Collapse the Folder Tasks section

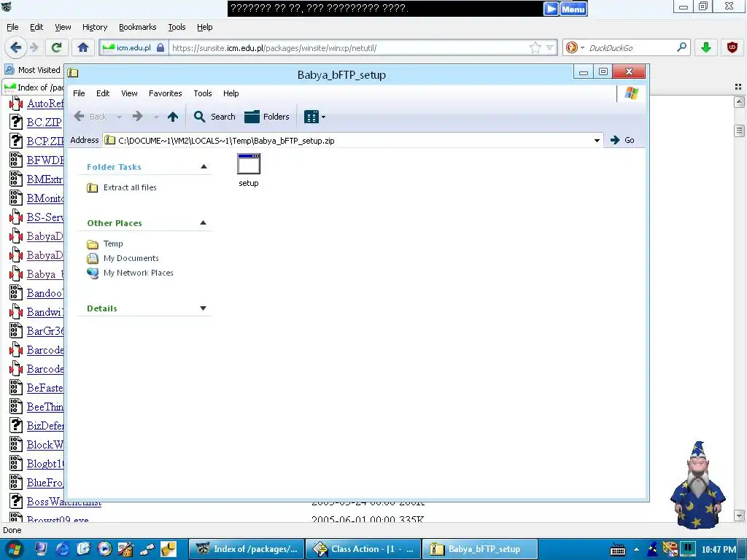pos(204,167)
